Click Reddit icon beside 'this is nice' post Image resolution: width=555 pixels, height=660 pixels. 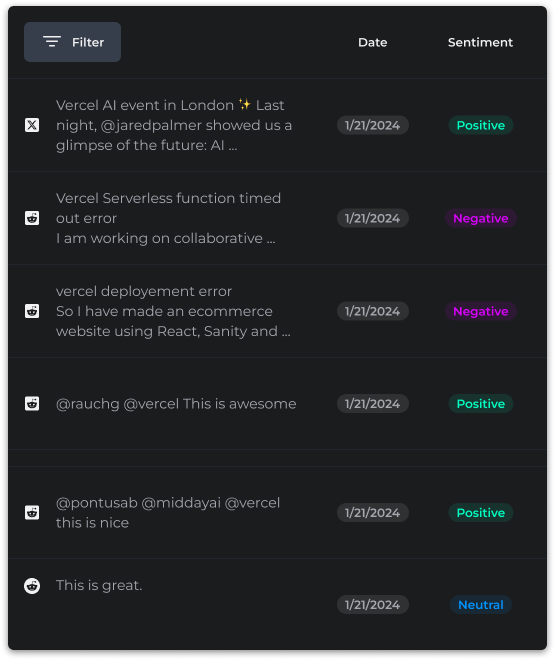32,513
